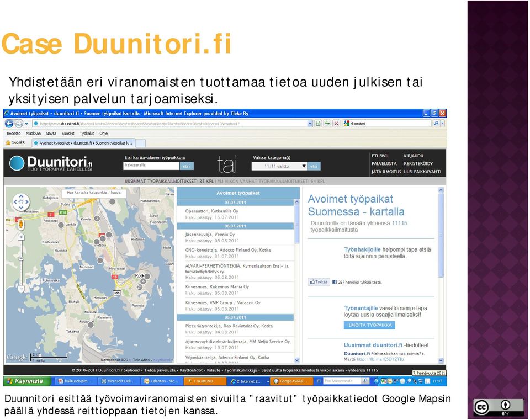This screenshot has width=530, height=420.
Task: Open the PALVELUSTA link
Action: (384, 163)
